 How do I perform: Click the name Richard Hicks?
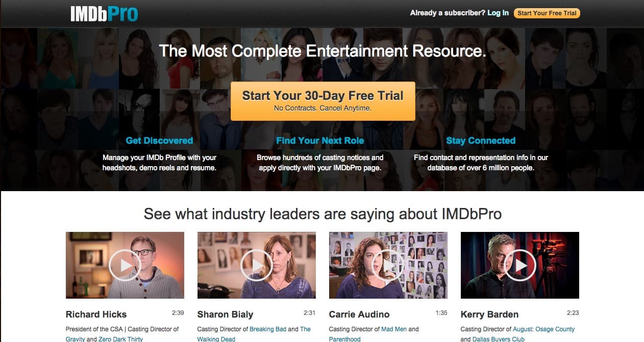point(96,314)
